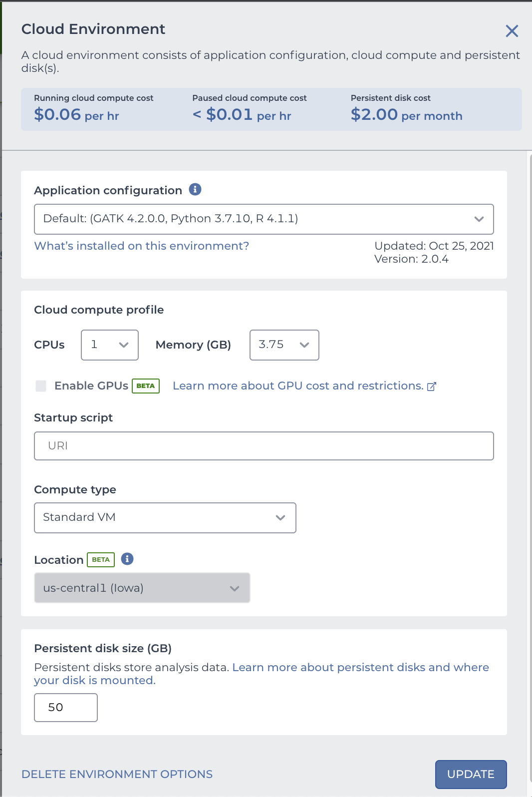The image size is (532, 797).
Task: Click the Location info icon
Action: click(x=127, y=559)
